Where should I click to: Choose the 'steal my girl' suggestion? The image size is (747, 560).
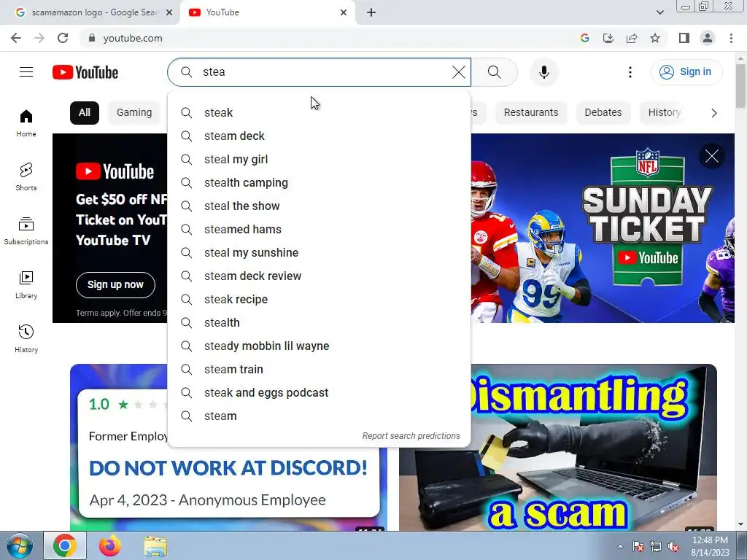click(x=320, y=159)
